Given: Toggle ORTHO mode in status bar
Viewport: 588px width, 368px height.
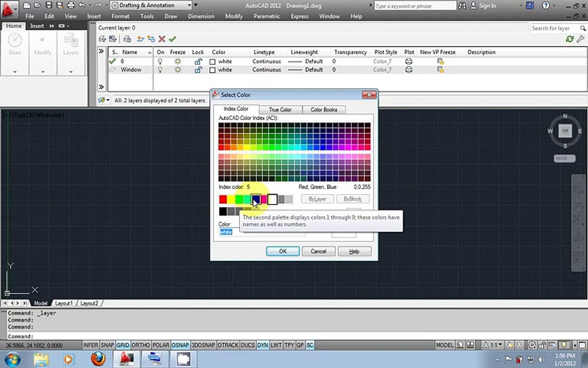Looking at the screenshot, I should click(x=141, y=345).
